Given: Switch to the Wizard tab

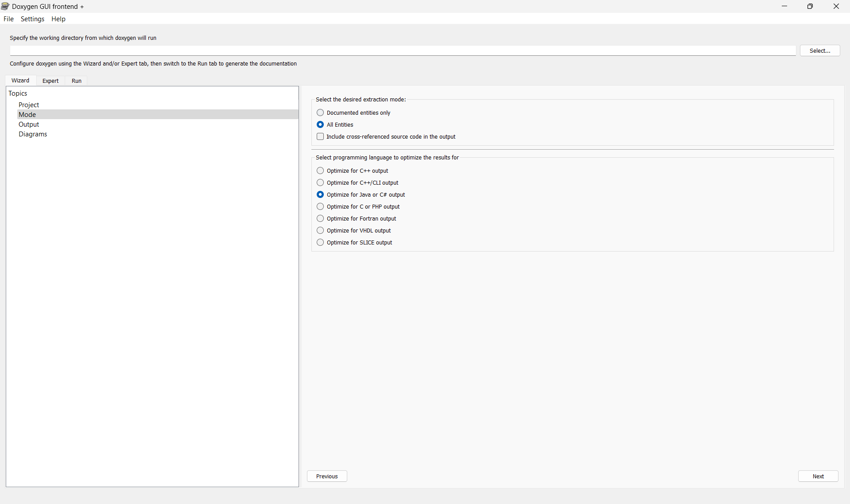Looking at the screenshot, I should tap(20, 80).
